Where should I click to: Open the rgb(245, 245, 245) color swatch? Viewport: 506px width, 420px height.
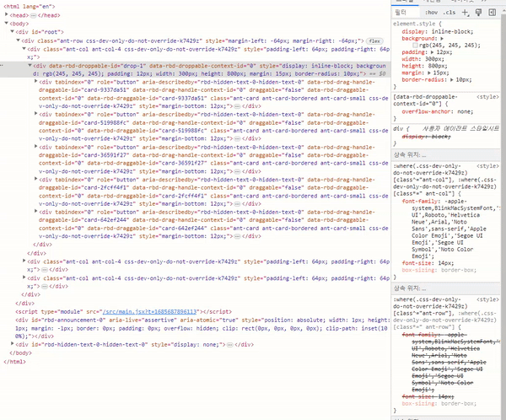click(x=415, y=46)
